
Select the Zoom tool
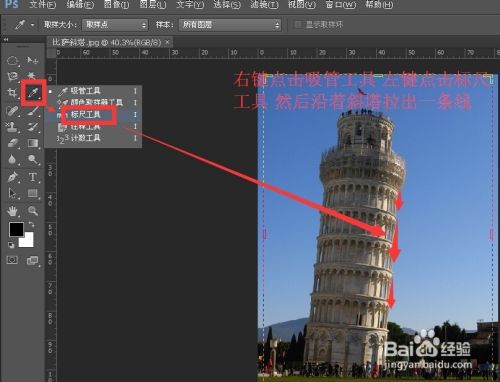click(32, 211)
